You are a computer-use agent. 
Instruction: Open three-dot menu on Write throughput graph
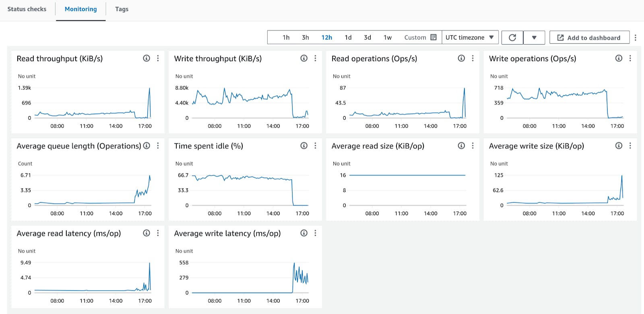click(315, 58)
